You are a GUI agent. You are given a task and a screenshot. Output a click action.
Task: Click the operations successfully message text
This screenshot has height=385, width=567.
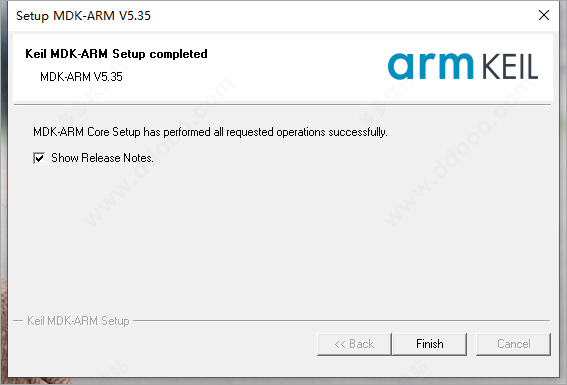[210, 132]
